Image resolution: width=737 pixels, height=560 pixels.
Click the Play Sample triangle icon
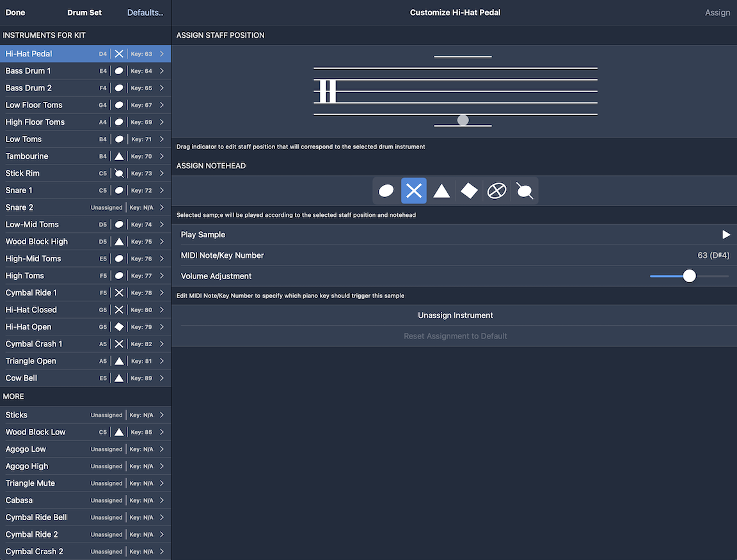[726, 235]
